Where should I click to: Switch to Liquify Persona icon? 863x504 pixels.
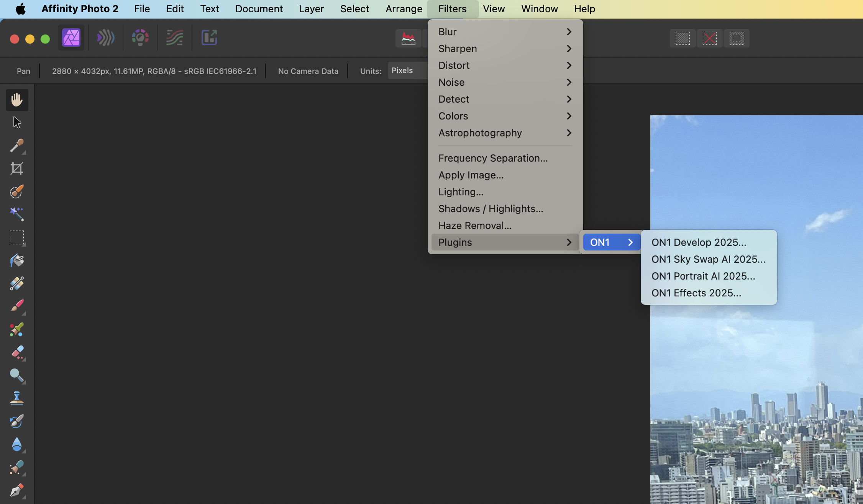tap(105, 38)
